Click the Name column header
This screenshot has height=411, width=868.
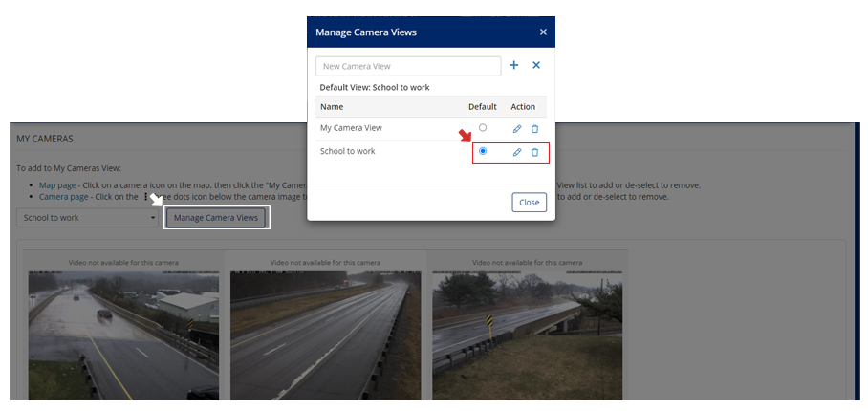point(332,107)
